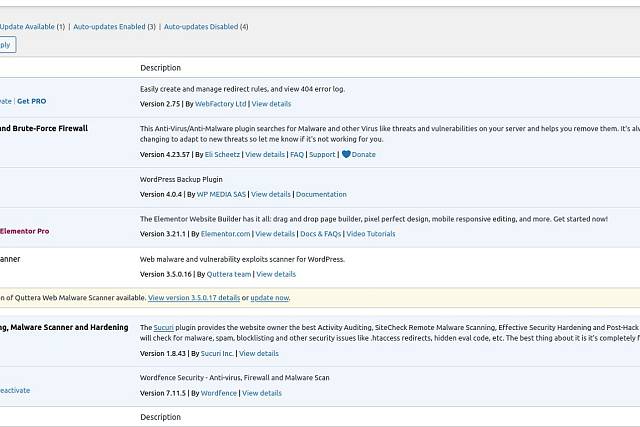Click 'and Brute-Force Firewall' plugin name
This screenshot has width=640, height=427.
[x=44, y=128]
